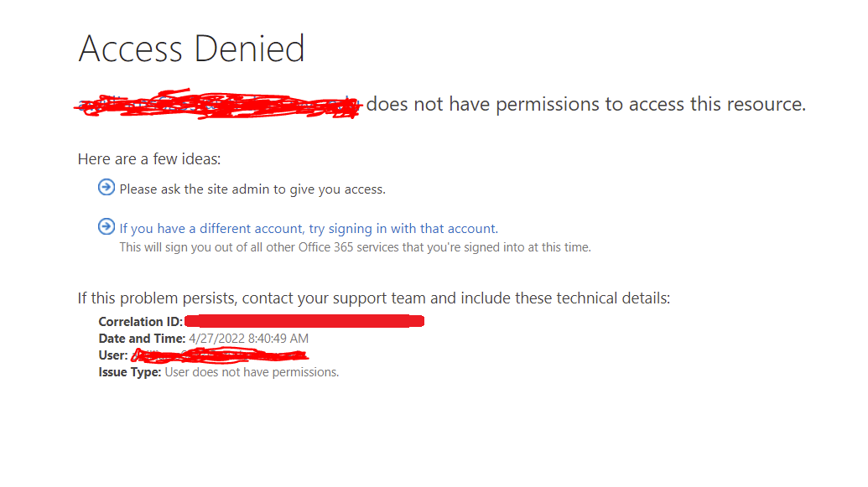Click the word 'Denied' in the page heading
Viewport: 868px width, 487px height.
[250, 48]
